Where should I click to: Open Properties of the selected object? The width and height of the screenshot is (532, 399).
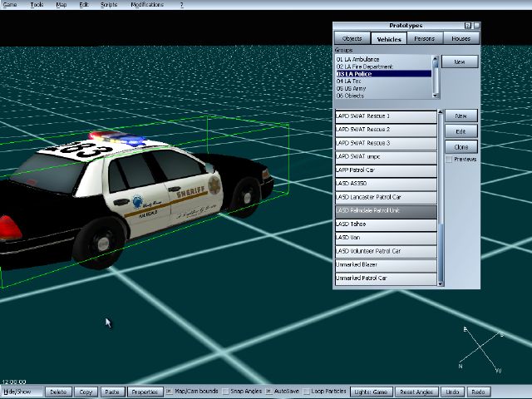click(145, 392)
